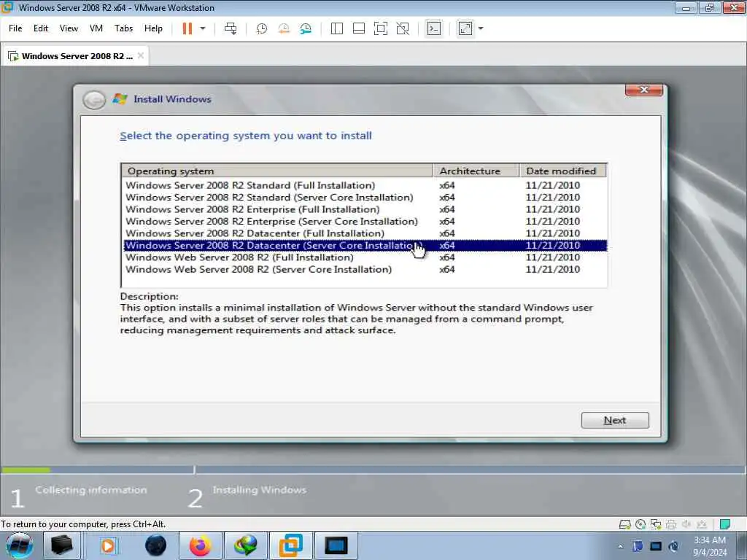Open Firefox from the taskbar
The height and width of the screenshot is (560, 747).
point(200,545)
